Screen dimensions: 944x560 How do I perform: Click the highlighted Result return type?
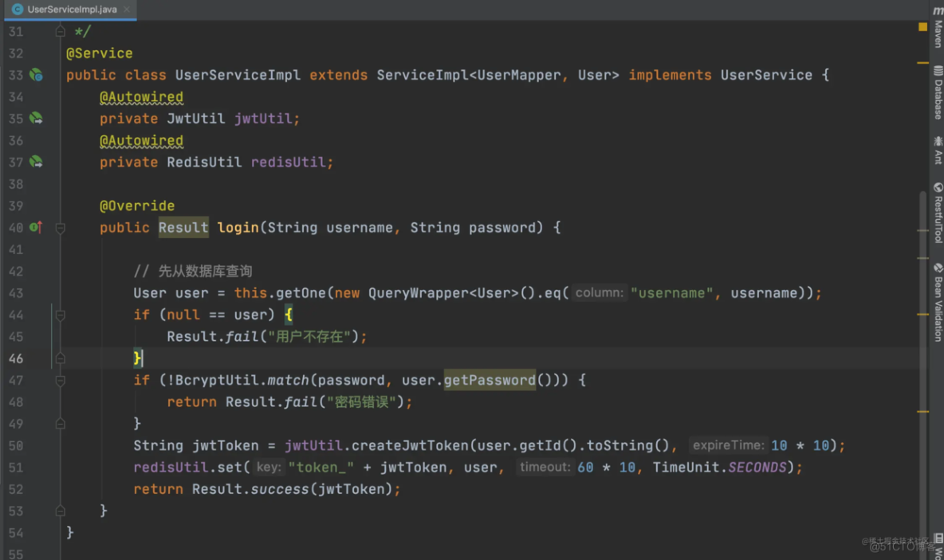[183, 228]
